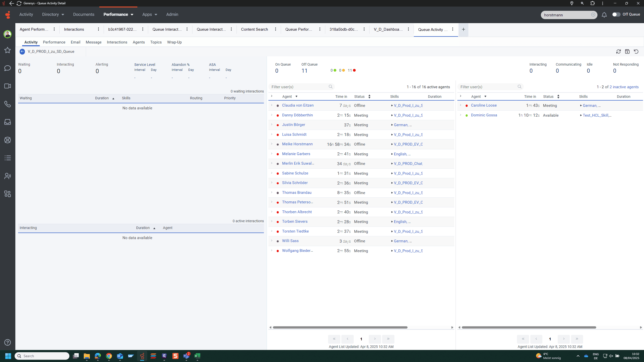Sort active agents by Agent name

(290, 97)
